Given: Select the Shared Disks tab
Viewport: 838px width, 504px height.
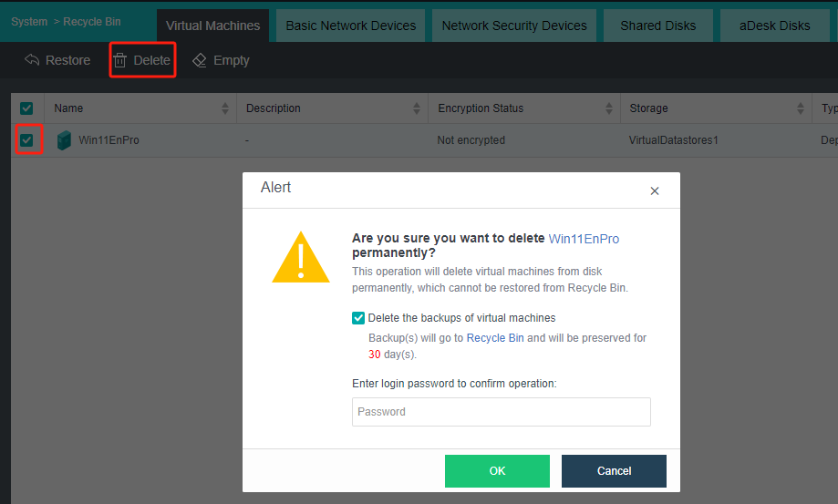Looking at the screenshot, I should pos(657,26).
